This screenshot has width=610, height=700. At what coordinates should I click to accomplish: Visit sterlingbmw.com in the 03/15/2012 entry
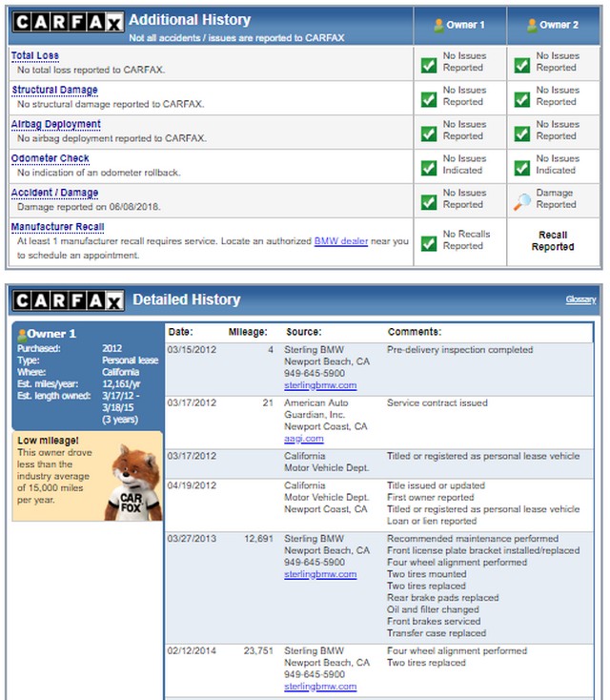(320, 385)
